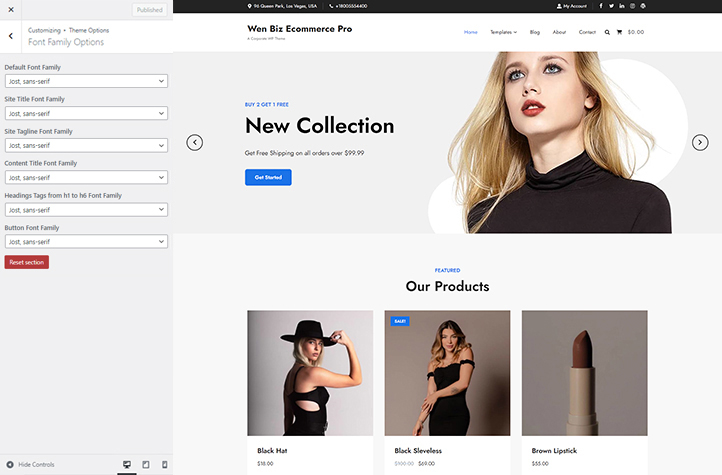
Task: Visit the Instagram social icon link
Action: tap(632, 6)
